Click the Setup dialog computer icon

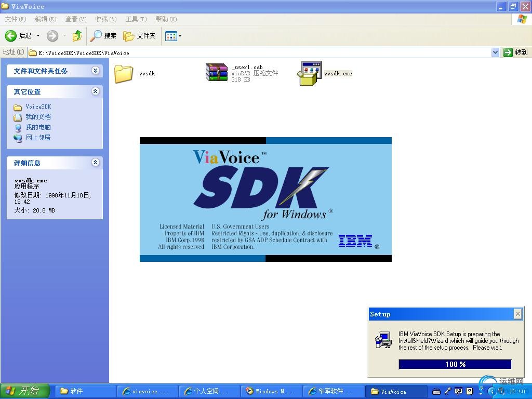pyautogui.click(x=383, y=340)
